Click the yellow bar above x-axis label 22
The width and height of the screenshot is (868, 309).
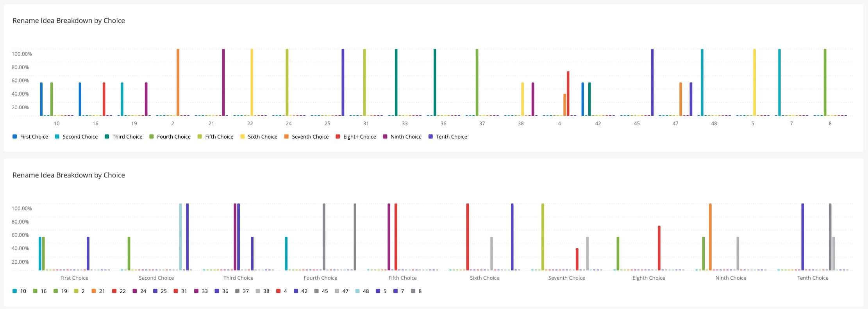pyautogui.click(x=252, y=82)
